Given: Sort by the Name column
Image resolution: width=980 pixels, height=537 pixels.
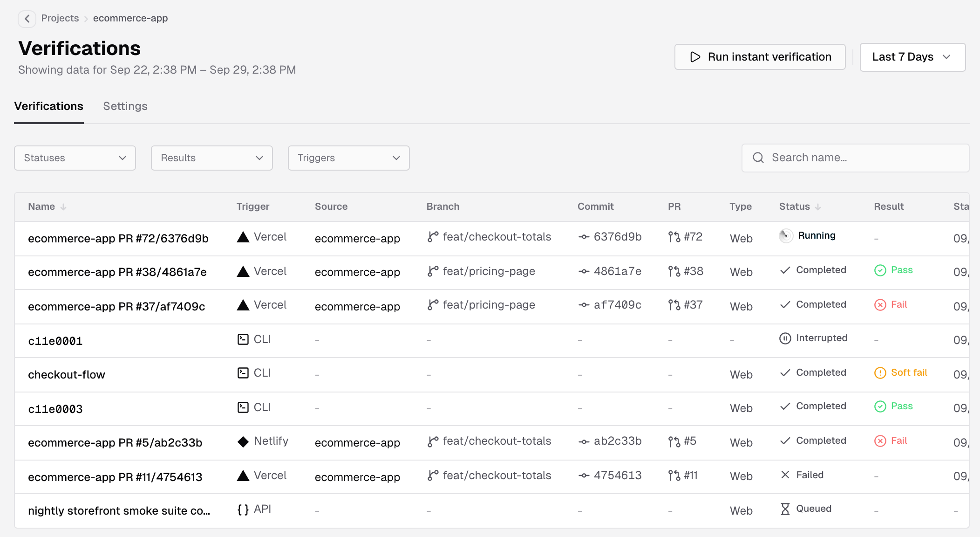Looking at the screenshot, I should [47, 207].
